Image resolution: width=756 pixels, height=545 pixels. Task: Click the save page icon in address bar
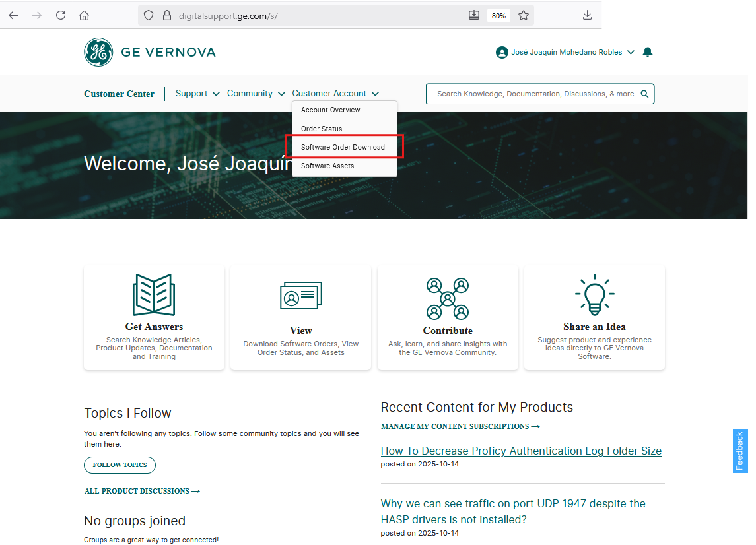click(474, 15)
